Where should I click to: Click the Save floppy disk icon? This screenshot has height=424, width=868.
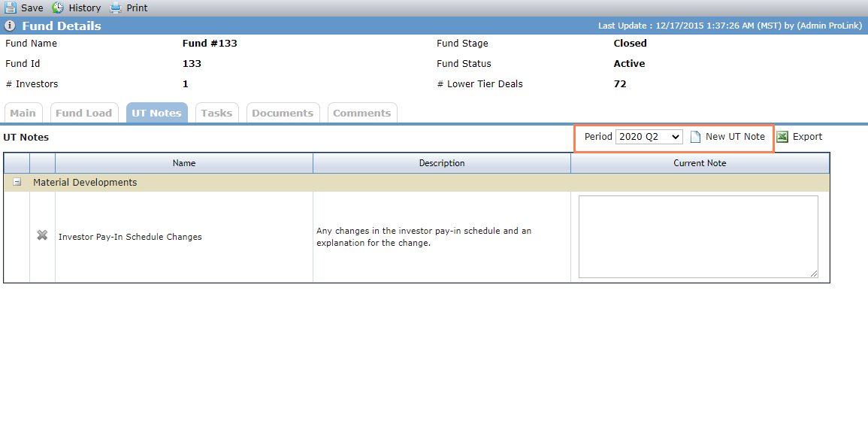click(11, 8)
